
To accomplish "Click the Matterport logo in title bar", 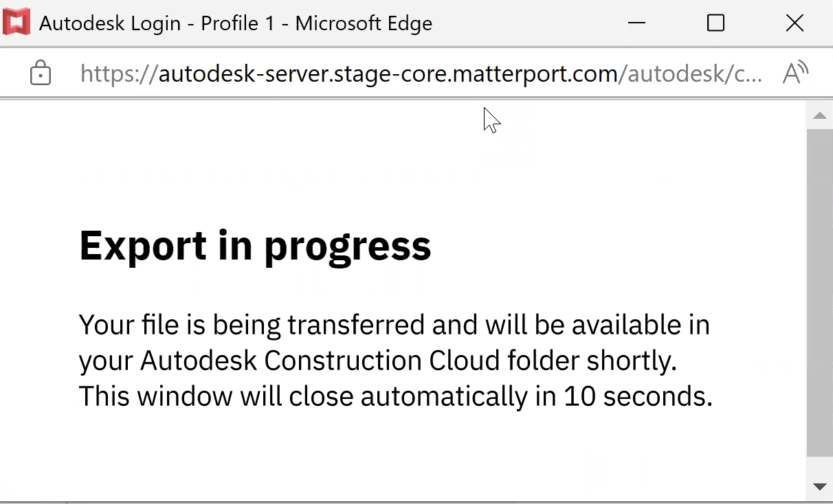I will (16, 23).
